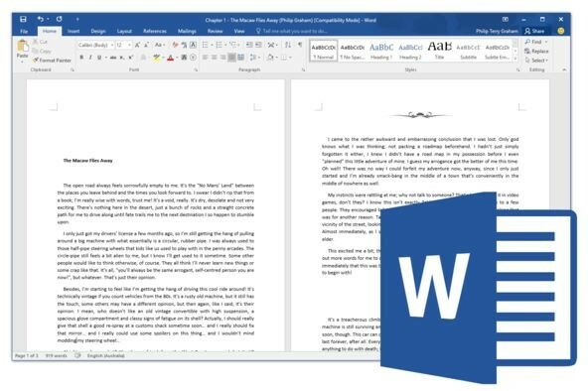The image size is (588, 391).
Task: Undo the last action
Action: (40, 19)
